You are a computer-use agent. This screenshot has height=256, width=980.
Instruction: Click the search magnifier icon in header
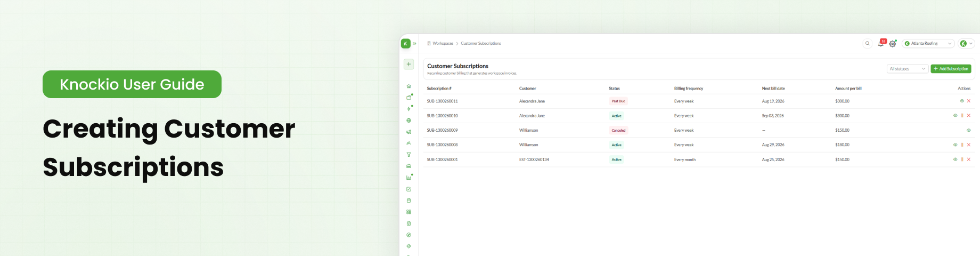tap(868, 44)
